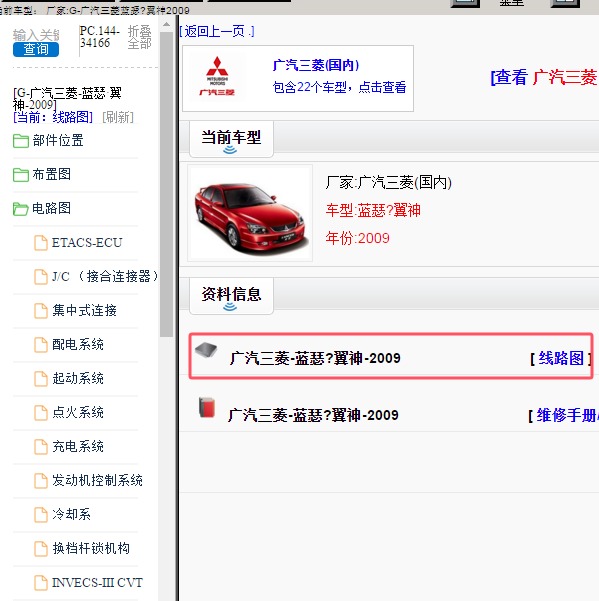Click the 换档杆锁机构 document icon
This screenshot has width=599, height=601.
(41, 549)
